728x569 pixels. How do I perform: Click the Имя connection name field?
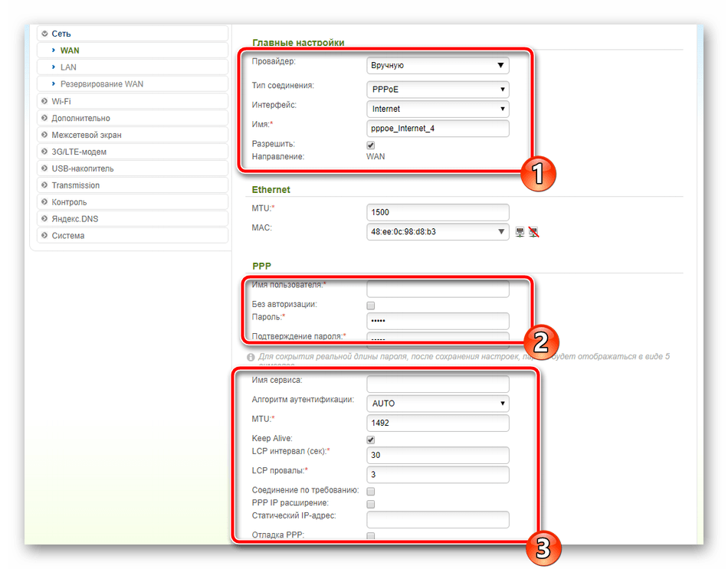point(438,129)
